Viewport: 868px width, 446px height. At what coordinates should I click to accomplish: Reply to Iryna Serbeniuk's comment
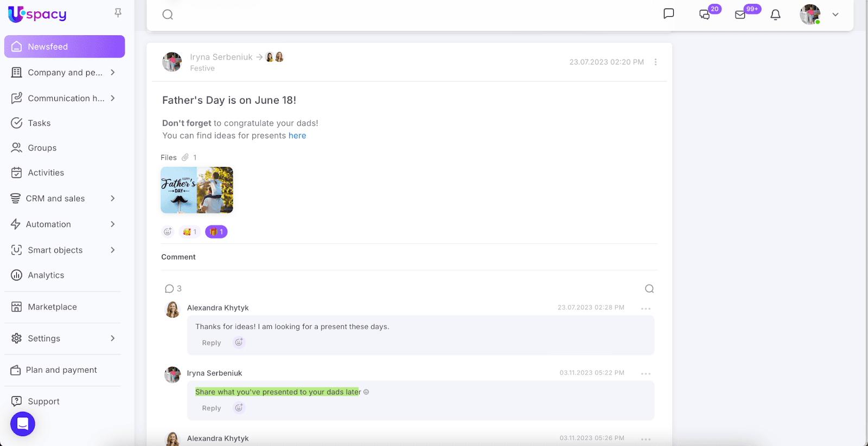211,408
